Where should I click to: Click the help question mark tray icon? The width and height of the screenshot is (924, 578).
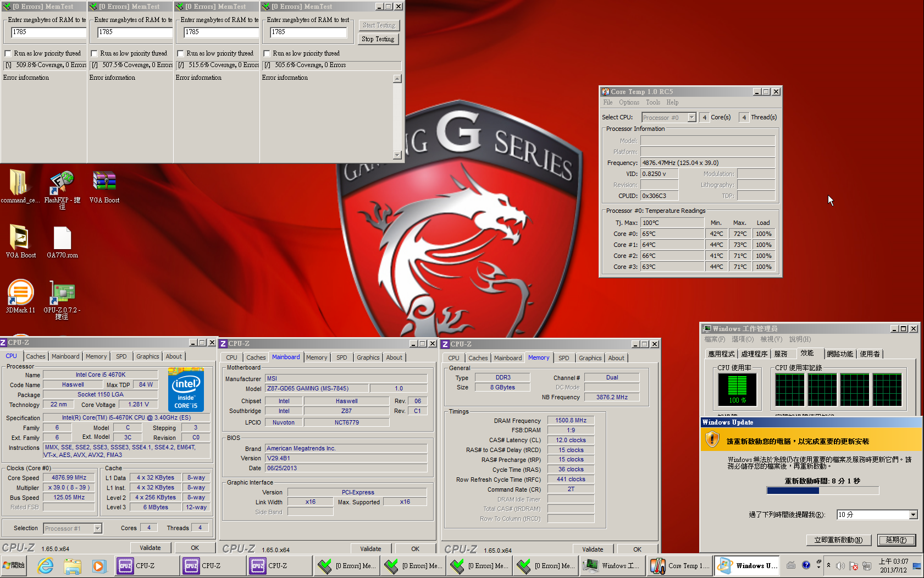click(x=806, y=565)
